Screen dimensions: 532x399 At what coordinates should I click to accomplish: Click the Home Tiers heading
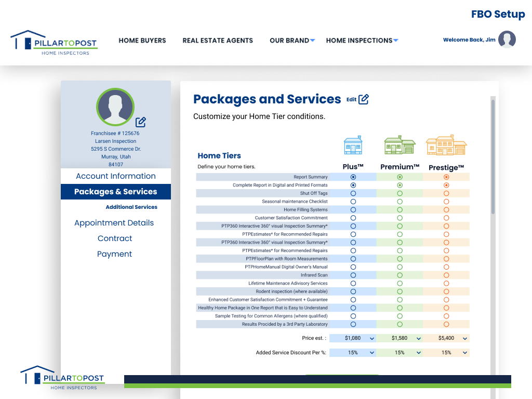tap(219, 156)
